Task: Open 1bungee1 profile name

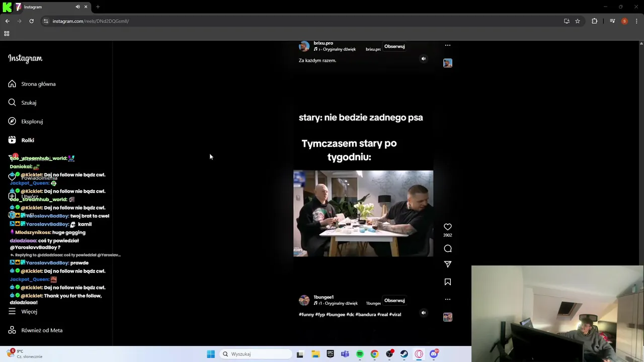Action: pos(324,297)
